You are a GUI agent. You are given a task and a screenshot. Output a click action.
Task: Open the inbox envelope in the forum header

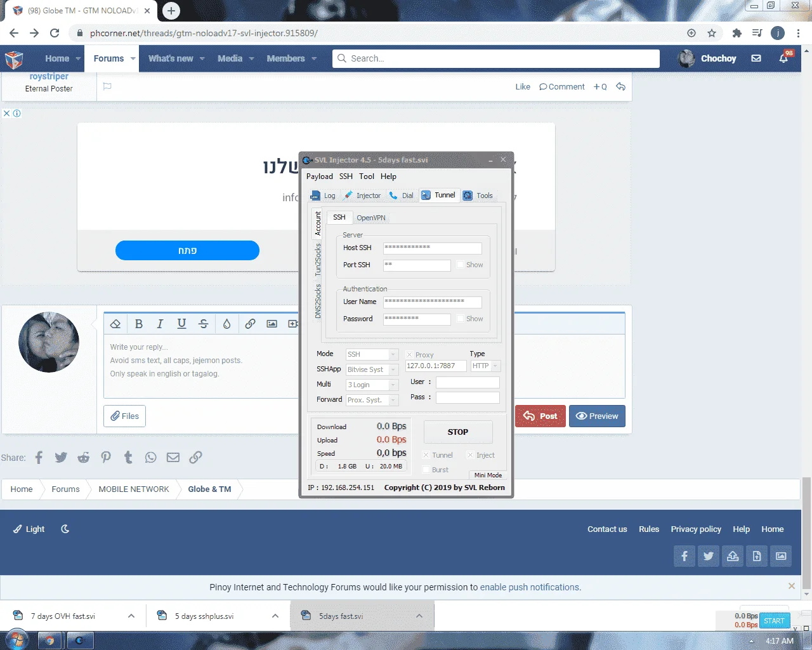tap(756, 58)
